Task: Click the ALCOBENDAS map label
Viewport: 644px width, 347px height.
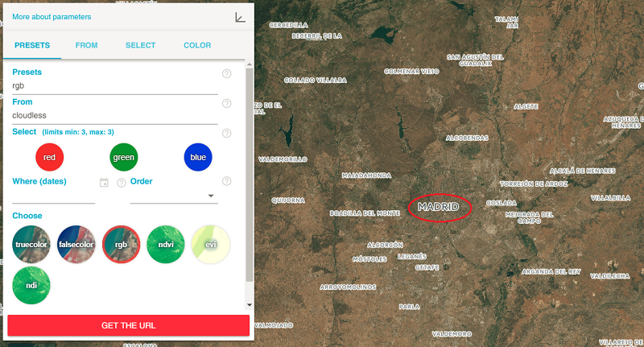Action: pos(467,138)
